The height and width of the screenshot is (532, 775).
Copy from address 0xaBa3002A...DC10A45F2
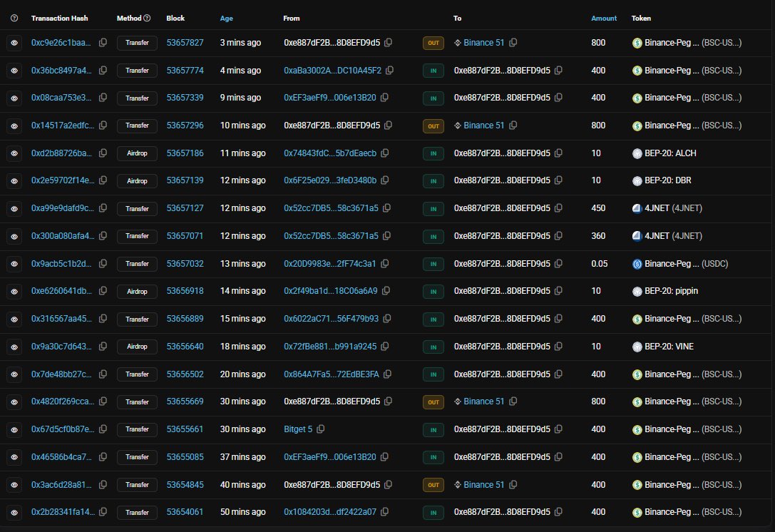click(x=389, y=70)
